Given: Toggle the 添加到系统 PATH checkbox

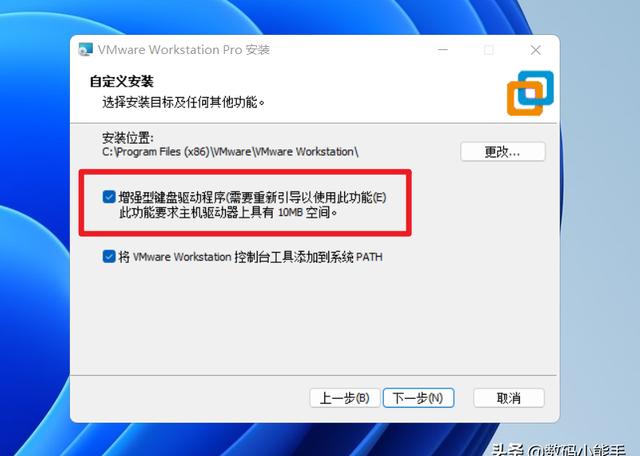Looking at the screenshot, I should [109, 256].
